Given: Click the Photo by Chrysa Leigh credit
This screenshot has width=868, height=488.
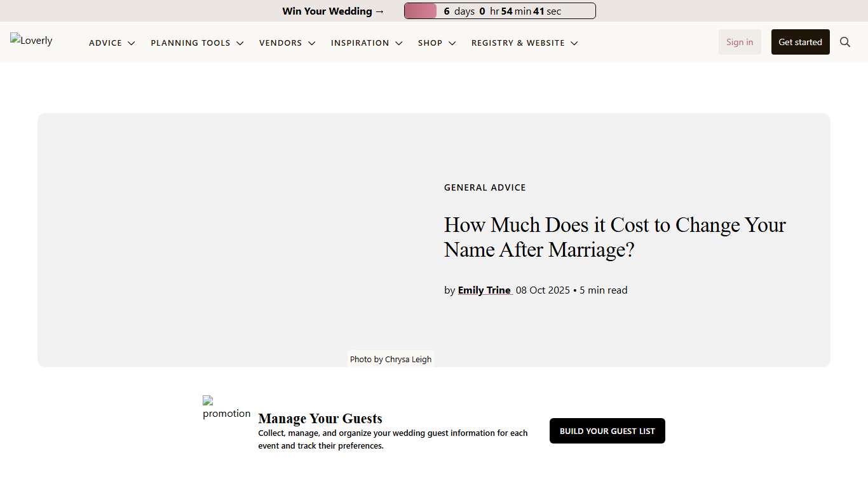Looking at the screenshot, I should (390, 359).
